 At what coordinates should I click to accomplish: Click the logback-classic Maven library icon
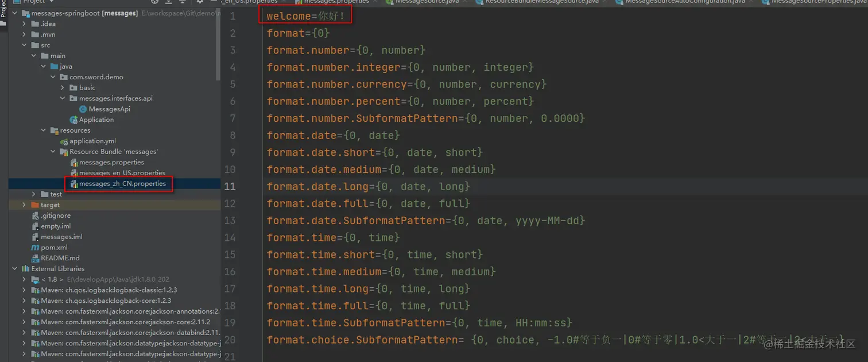click(x=35, y=290)
